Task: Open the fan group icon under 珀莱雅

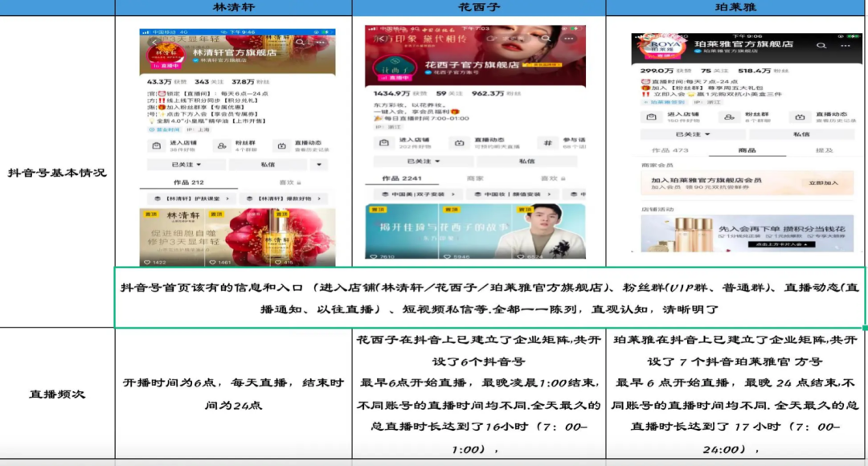Action: pyautogui.click(x=729, y=117)
